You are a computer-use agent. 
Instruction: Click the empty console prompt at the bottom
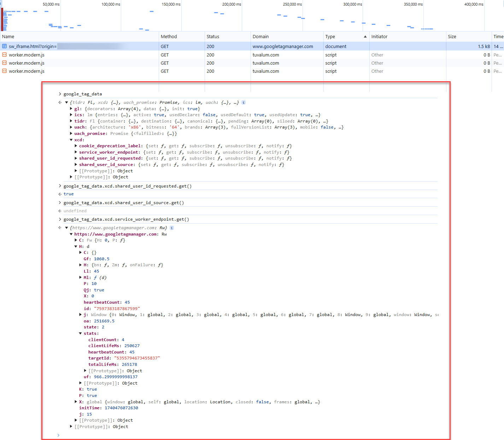pos(247,435)
